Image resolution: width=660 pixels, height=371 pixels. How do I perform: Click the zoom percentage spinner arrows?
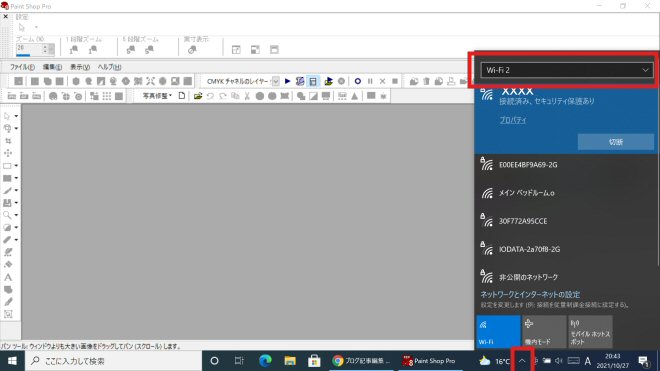coord(45,49)
